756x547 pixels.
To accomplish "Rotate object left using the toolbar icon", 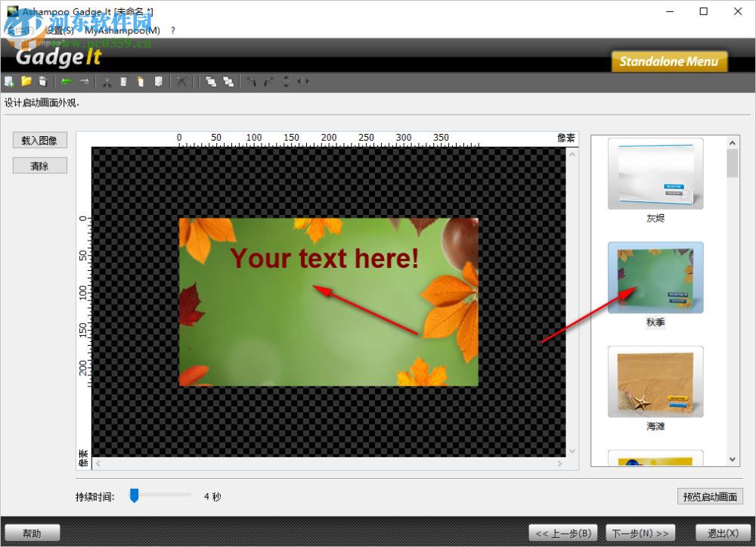I will pos(251,82).
